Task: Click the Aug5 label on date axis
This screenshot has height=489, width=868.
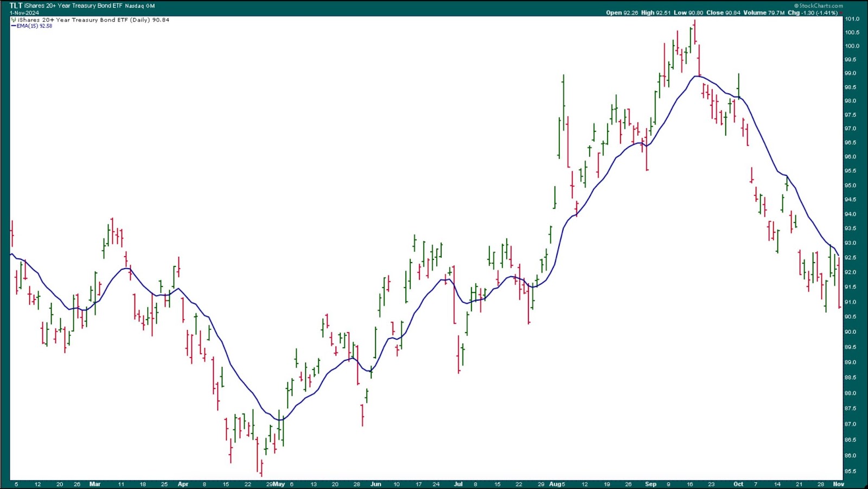Action: point(557,484)
